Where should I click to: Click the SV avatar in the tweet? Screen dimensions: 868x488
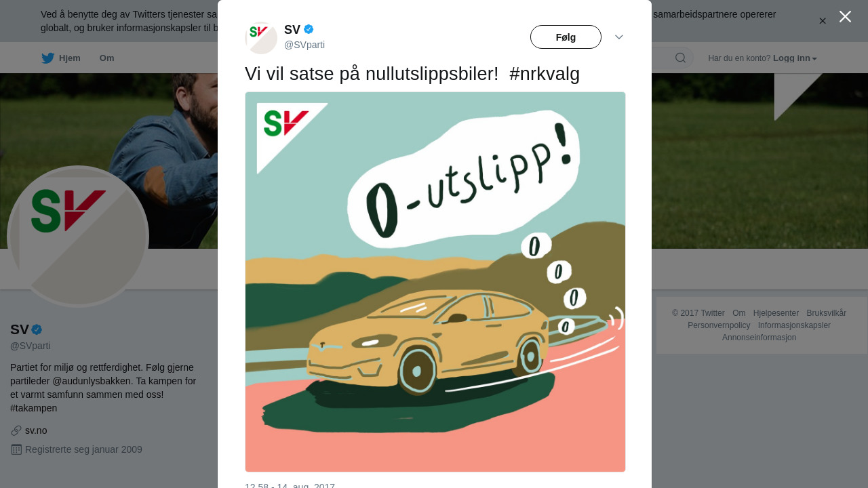click(x=261, y=38)
